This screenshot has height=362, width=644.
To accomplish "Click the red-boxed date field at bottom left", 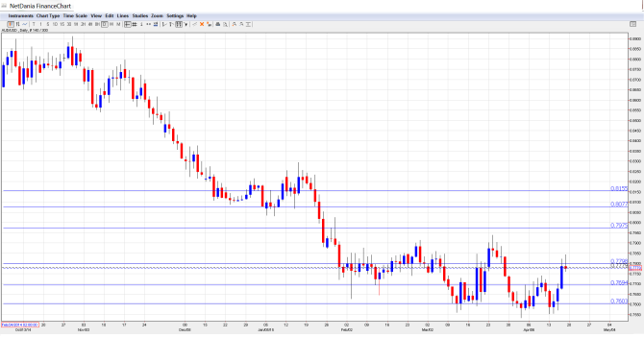I will click(20, 325).
